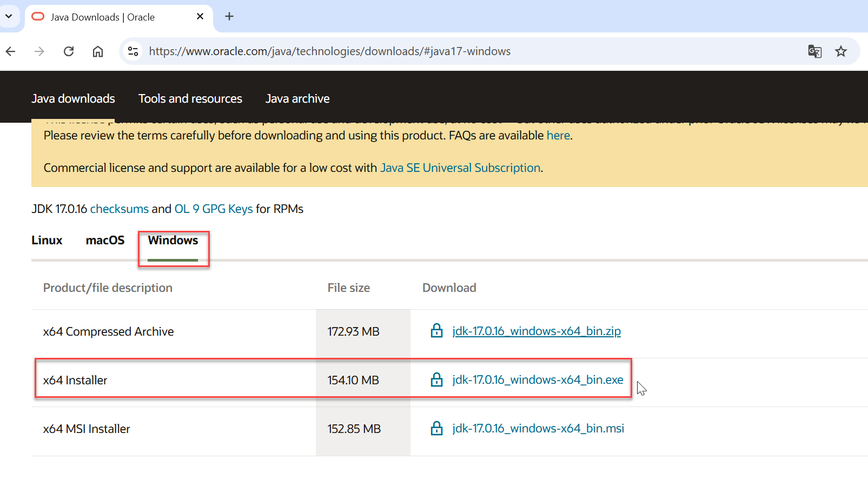868x480 pixels.
Task: Go to the browser home page
Action: click(98, 51)
